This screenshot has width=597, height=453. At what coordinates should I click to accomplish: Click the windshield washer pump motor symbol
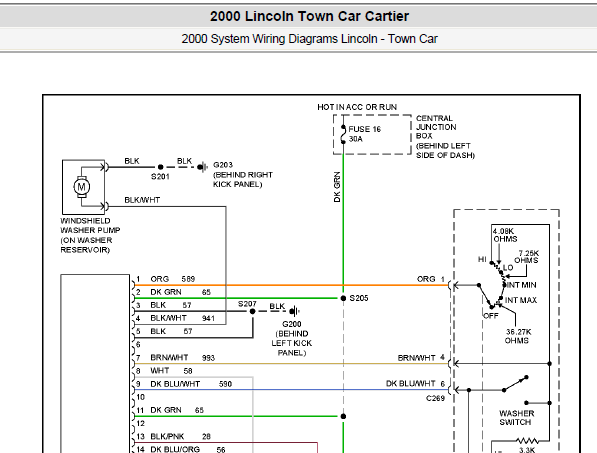tap(81, 187)
